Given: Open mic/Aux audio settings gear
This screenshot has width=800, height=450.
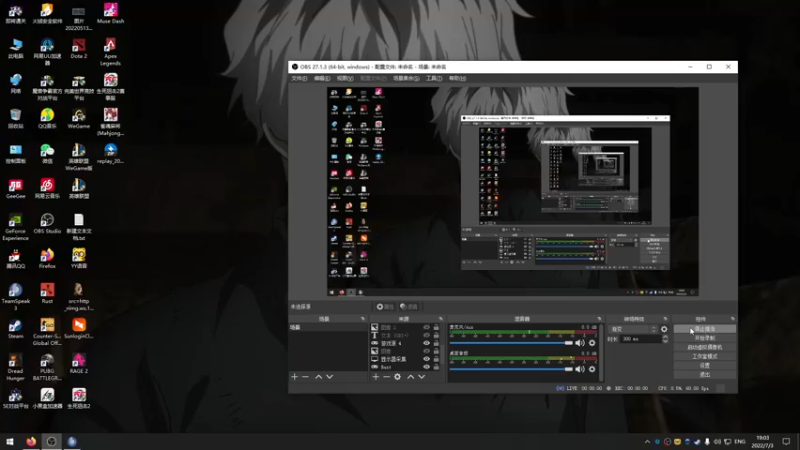Looking at the screenshot, I should [592, 343].
